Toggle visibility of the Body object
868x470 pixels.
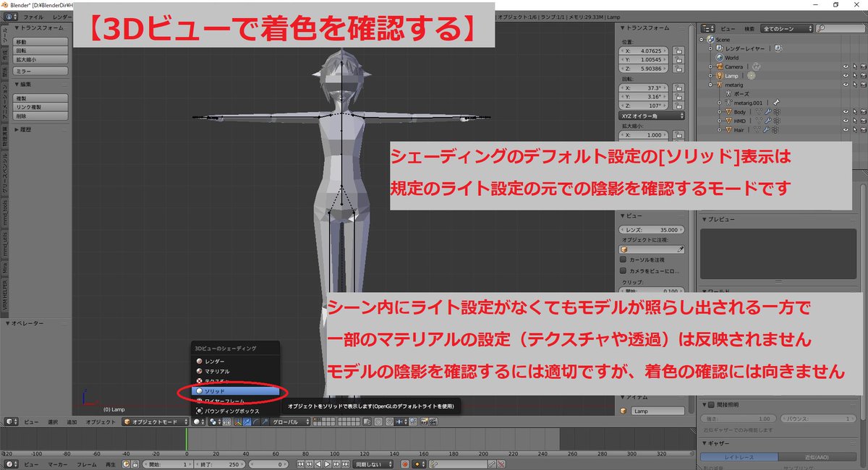pos(846,111)
